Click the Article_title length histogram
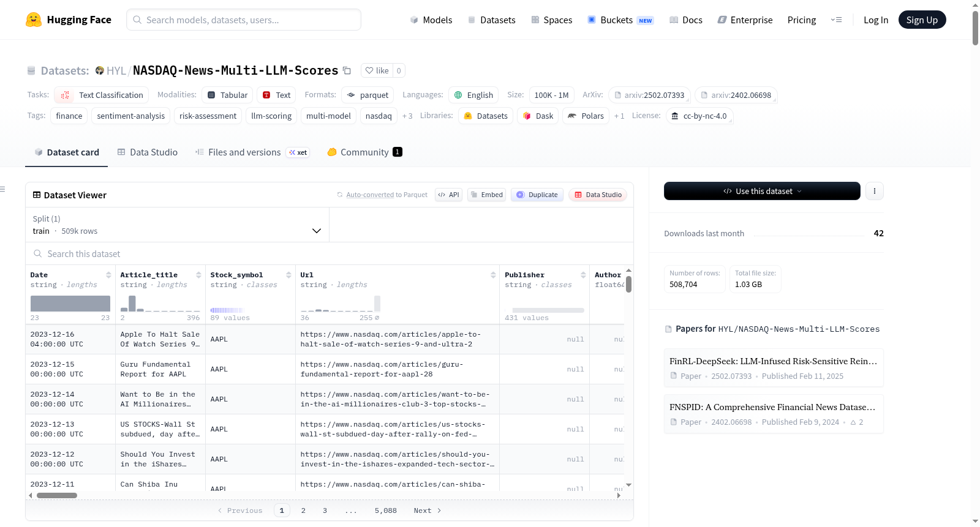 (160, 304)
